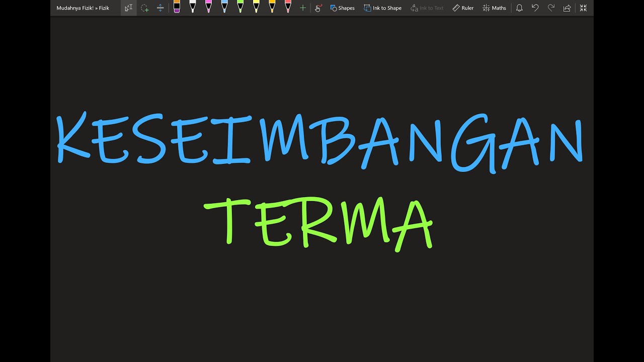
Task: Select the orange pen
Action: [272, 7]
